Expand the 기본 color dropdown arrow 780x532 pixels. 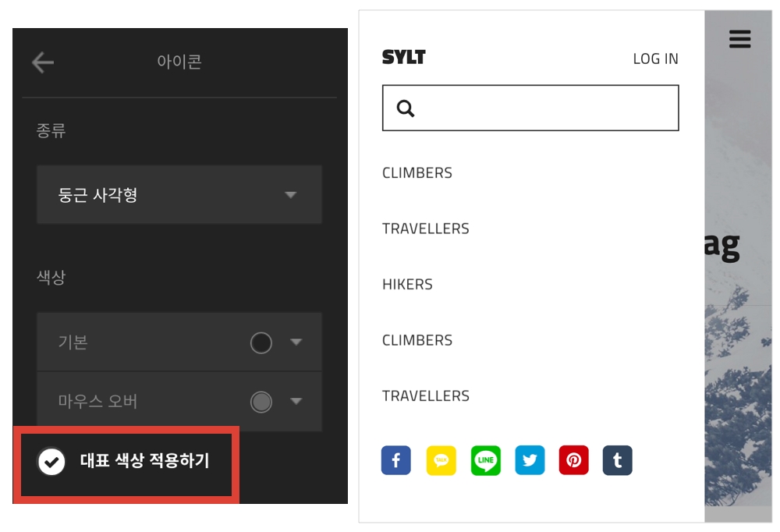point(296,342)
